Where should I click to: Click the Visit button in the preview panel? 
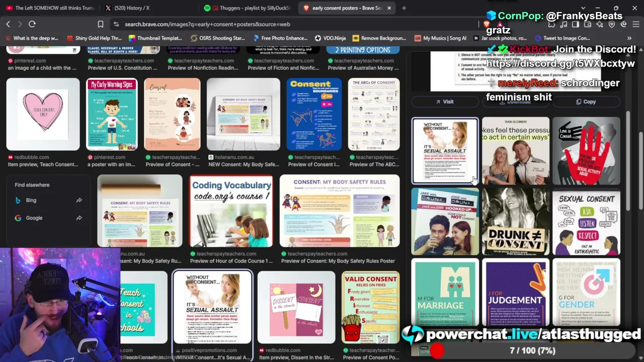click(444, 102)
